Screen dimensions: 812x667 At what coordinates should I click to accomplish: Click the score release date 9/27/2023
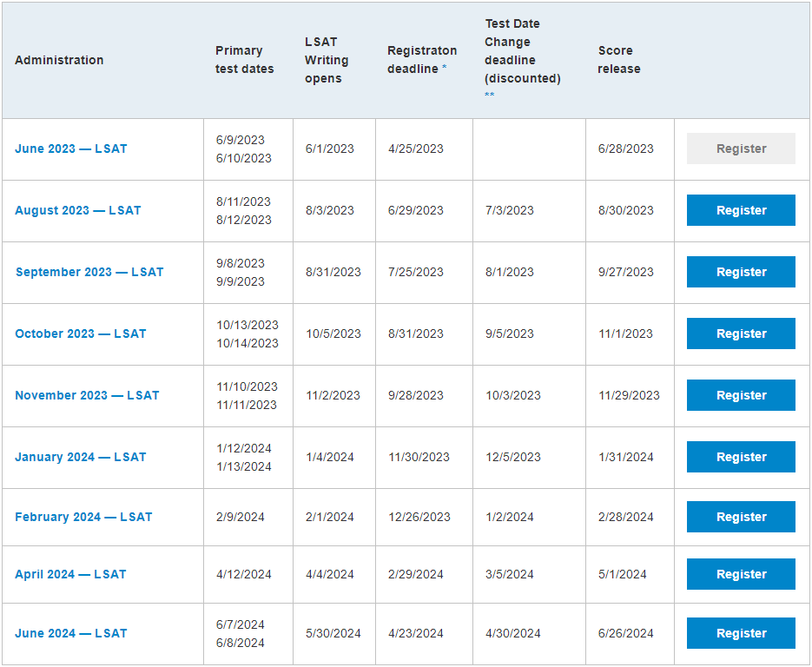(625, 272)
